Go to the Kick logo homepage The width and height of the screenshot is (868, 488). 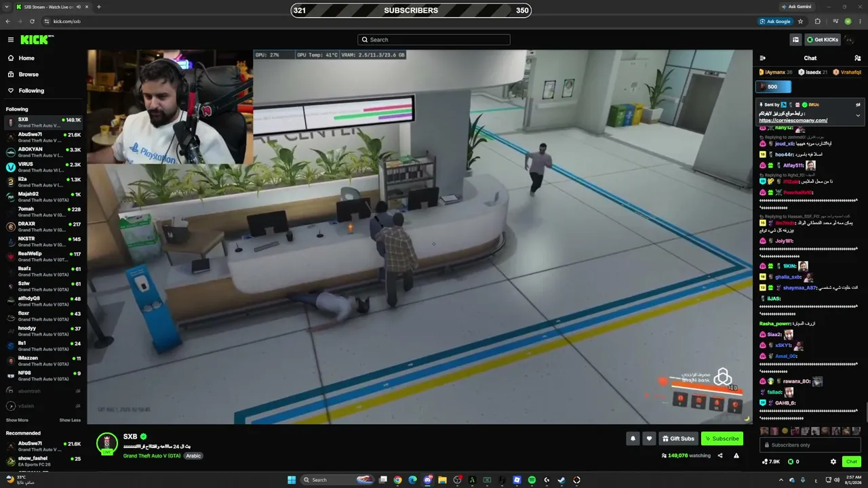coord(34,40)
